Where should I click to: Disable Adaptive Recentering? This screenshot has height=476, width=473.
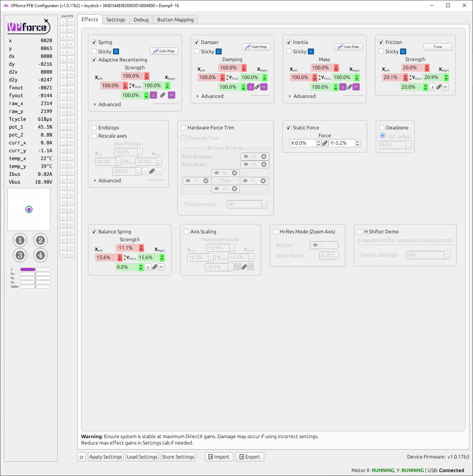(94, 60)
